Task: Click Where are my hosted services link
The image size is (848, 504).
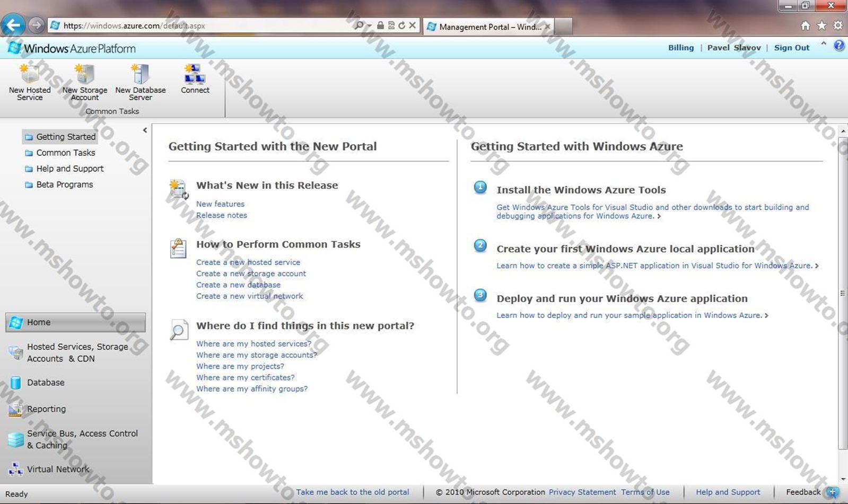Action: pyautogui.click(x=254, y=344)
